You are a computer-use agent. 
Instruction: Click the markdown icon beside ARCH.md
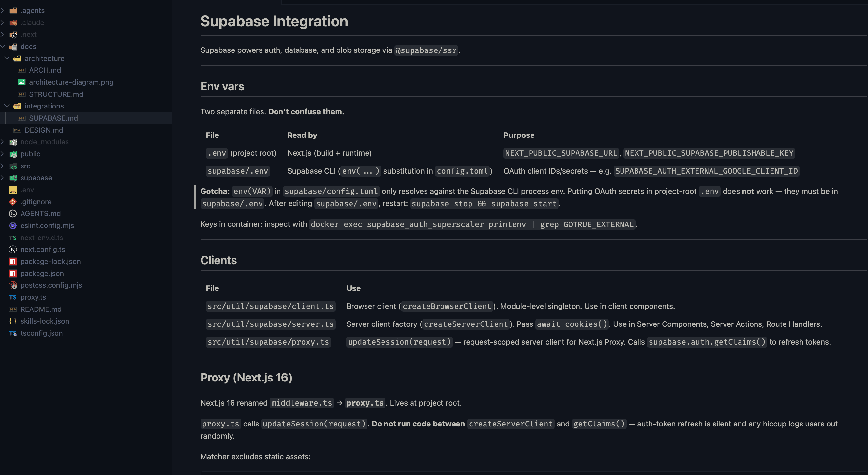coord(22,70)
